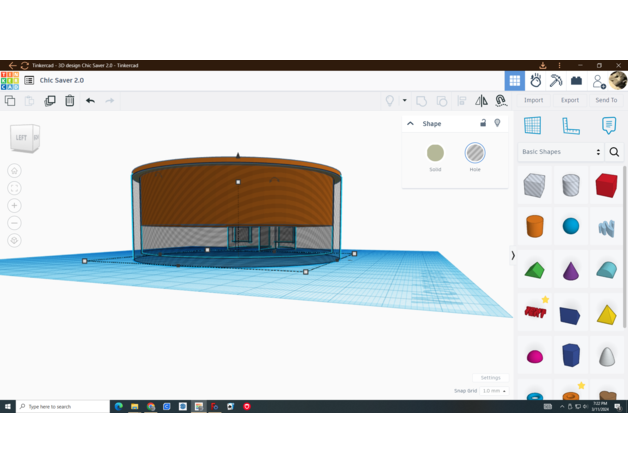628x472 pixels.
Task: Set shape to Solid
Action: coord(435,153)
